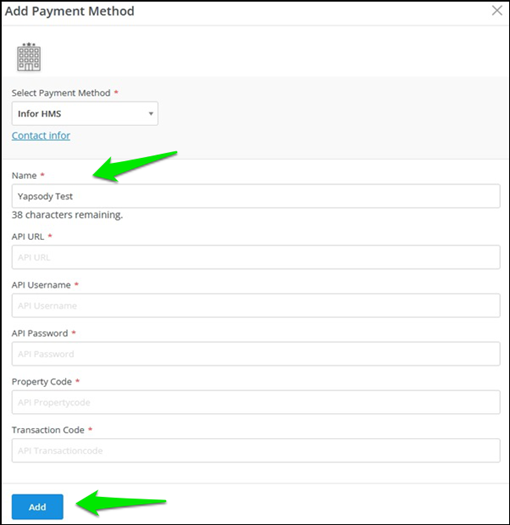
Task: Click the API Username label text
Action: pyautogui.click(x=41, y=285)
